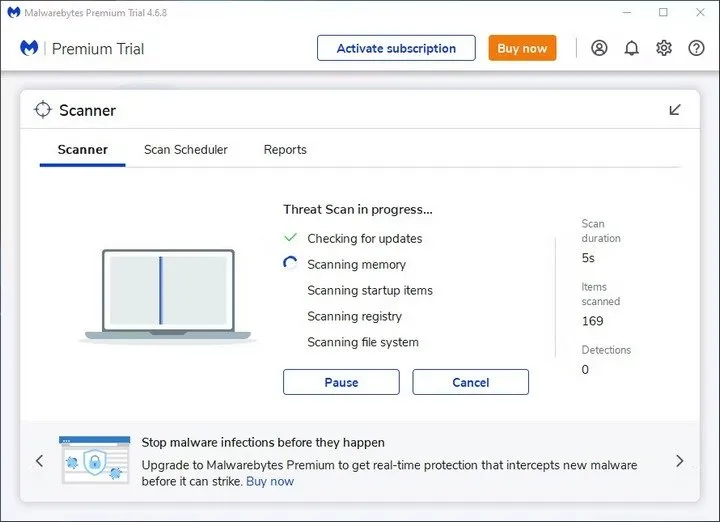Maximize the Malwarebytes window
The image size is (720, 522).
tap(663, 12)
